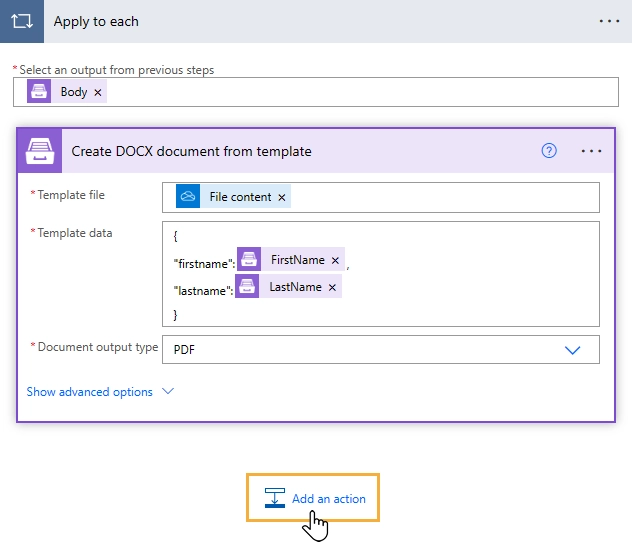Select the Body token text

click(x=74, y=92)
